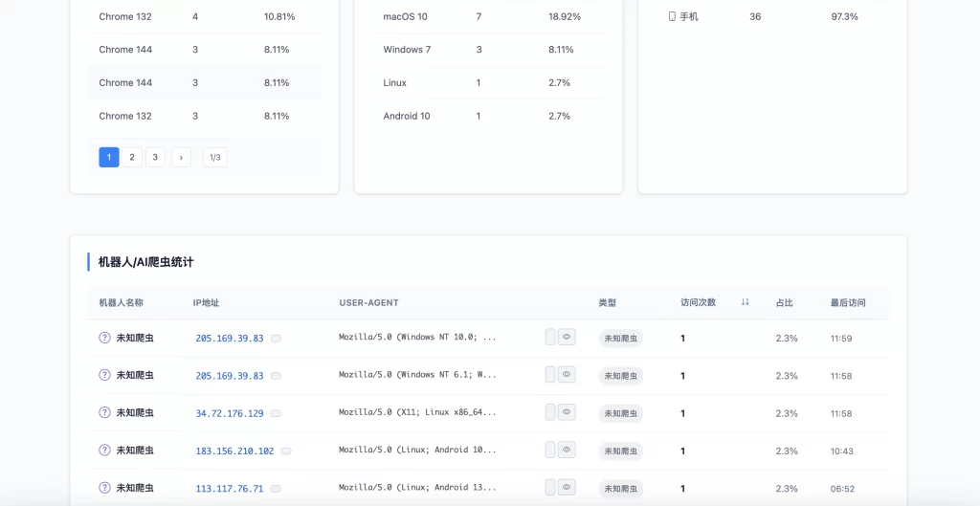Click the eye icon for the Android 13 user-agent

567,487
